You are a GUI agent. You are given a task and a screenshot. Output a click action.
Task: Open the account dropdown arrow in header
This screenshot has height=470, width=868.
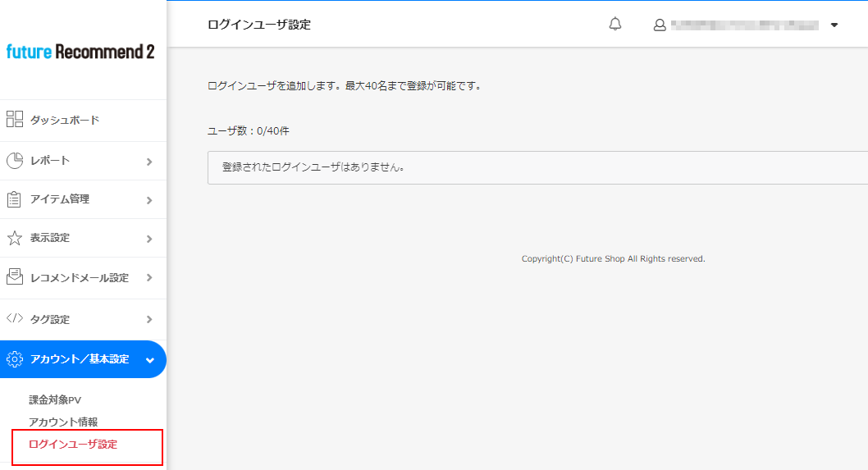[x=834, y=25]
